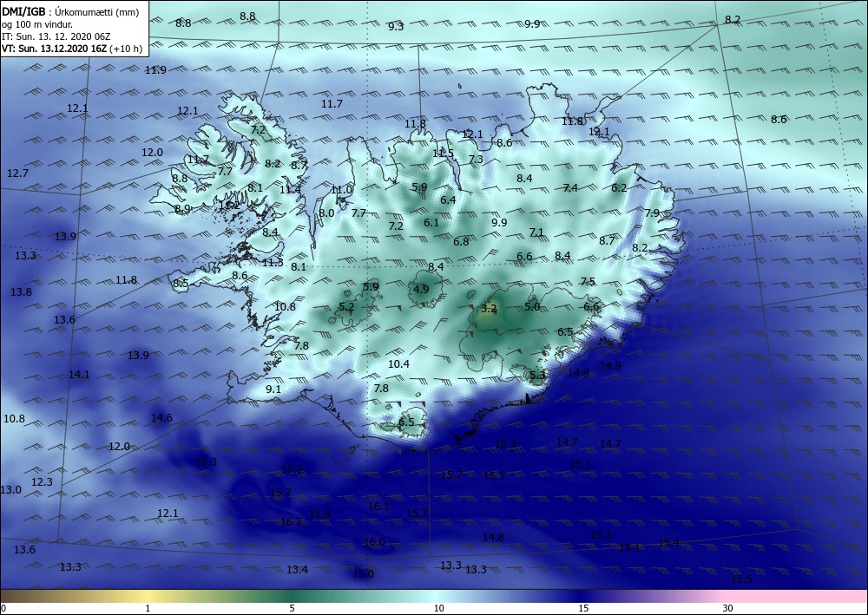Click the 6.4 value on the map

pos(448,200)
